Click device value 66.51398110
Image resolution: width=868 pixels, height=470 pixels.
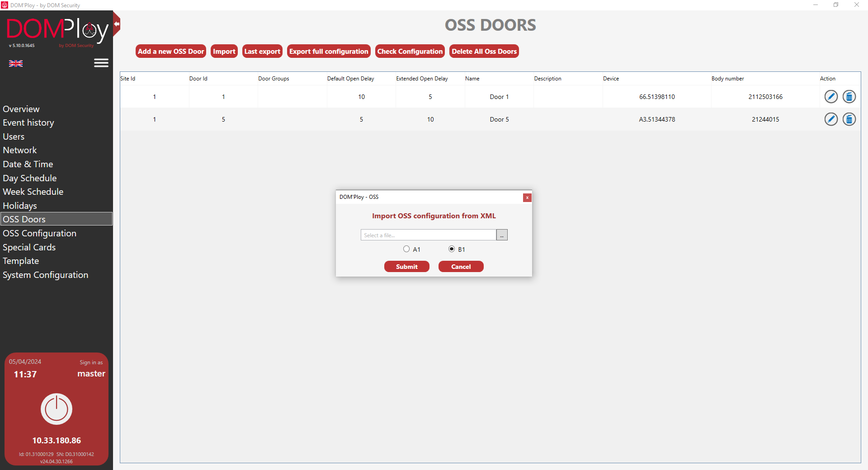[x=657, y=97]
